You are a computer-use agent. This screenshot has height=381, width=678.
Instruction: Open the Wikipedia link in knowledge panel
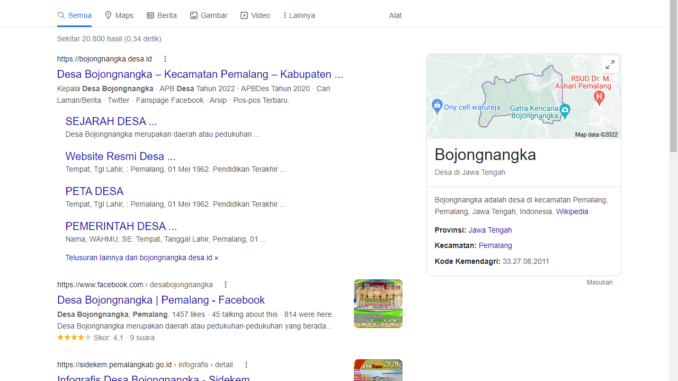(572, 211)
